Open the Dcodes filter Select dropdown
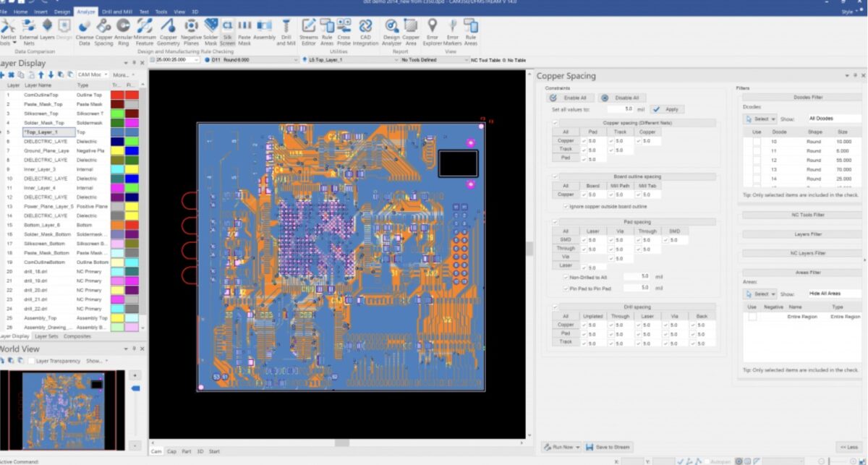 (x=760, y=119)
